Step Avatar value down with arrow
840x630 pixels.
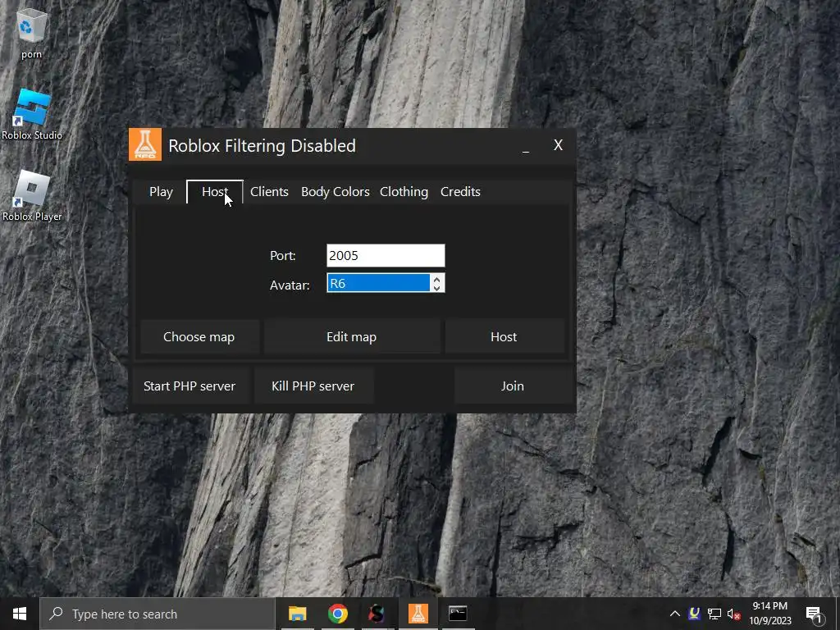[x=437, y=288]
